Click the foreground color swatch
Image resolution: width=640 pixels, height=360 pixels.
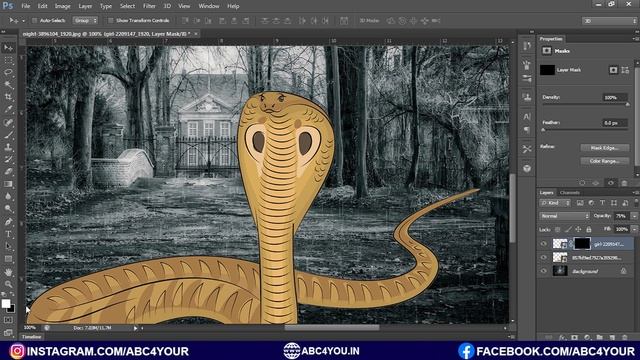(x=6, y=304)
